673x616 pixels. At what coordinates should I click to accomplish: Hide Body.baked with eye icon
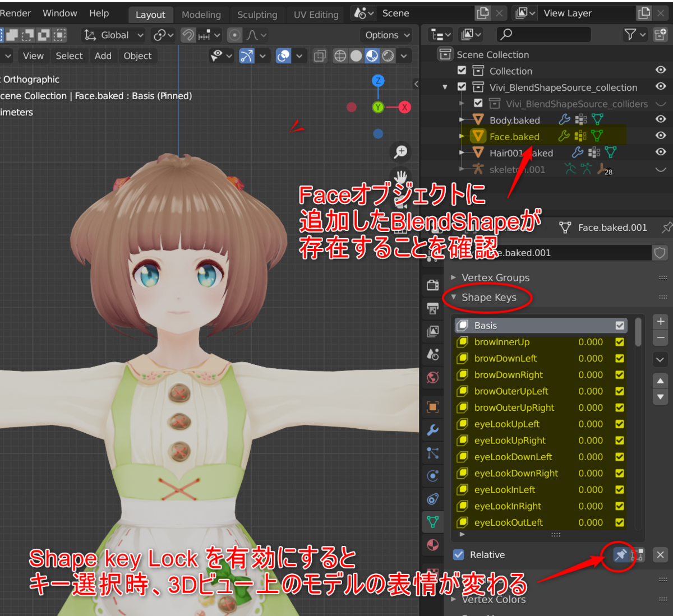click(x=661, y=119)
